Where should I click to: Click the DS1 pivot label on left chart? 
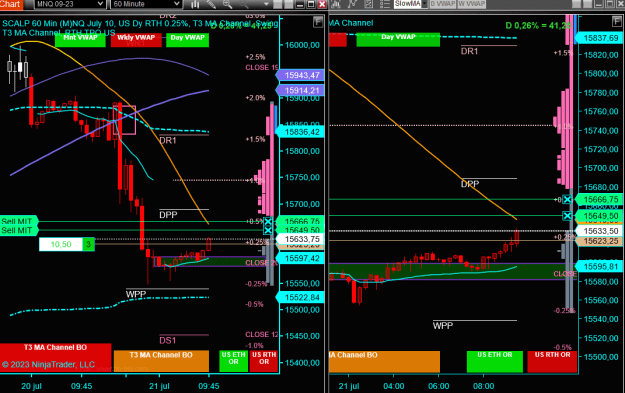click(x=168, y=341)
